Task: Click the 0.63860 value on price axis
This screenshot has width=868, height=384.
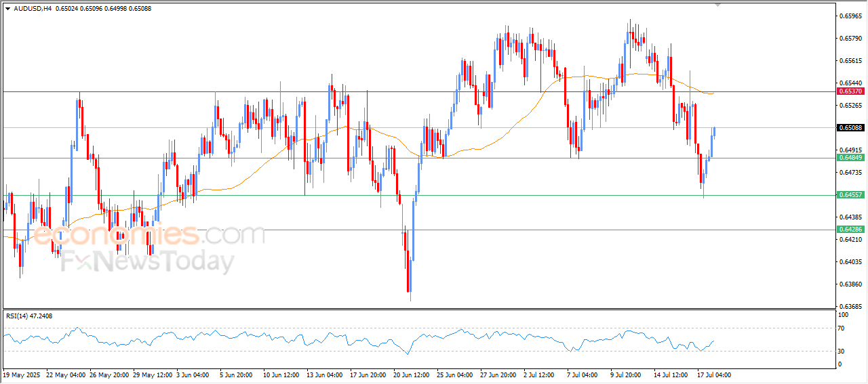Action: (850, 284)
